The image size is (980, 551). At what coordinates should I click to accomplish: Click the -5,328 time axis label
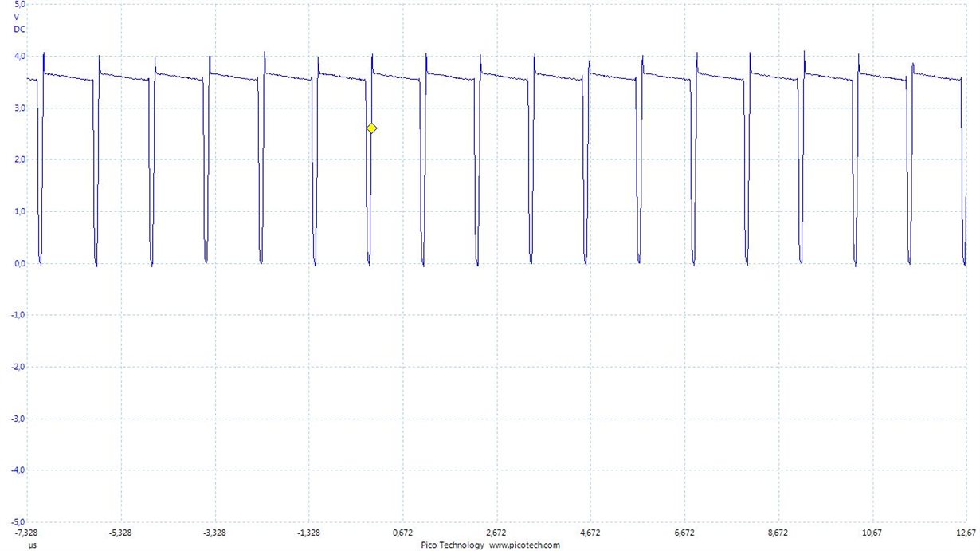tap(121, 533)
